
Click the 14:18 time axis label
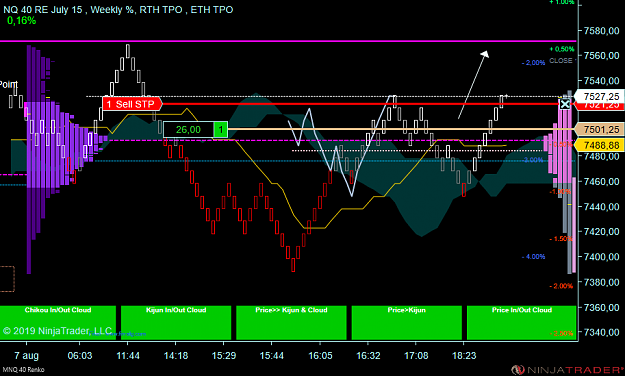pos(176,355)
